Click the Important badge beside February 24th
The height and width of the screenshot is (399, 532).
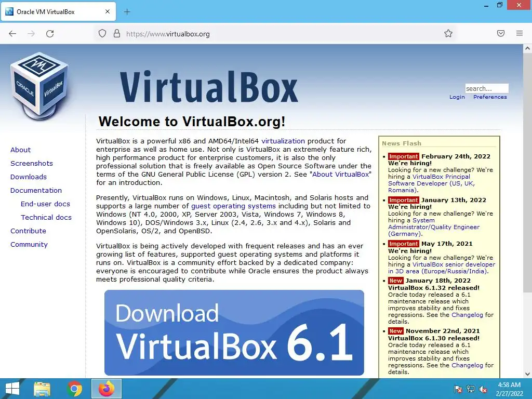403,156
